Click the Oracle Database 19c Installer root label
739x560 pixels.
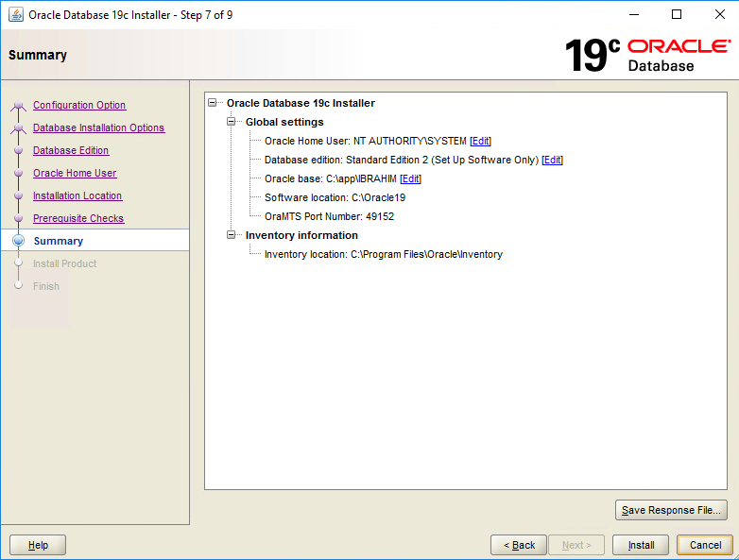(301, 103)
